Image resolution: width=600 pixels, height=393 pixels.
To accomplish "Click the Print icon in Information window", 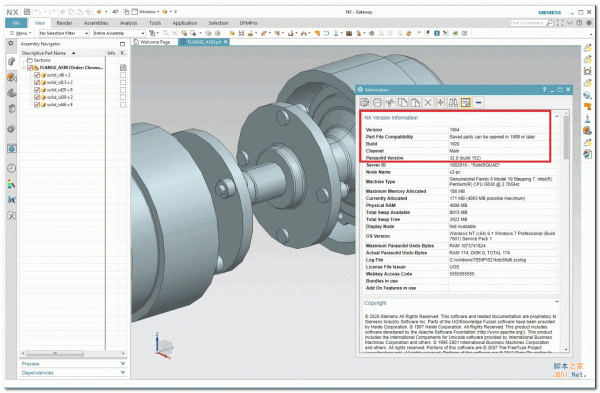I will tap(377, 103).
